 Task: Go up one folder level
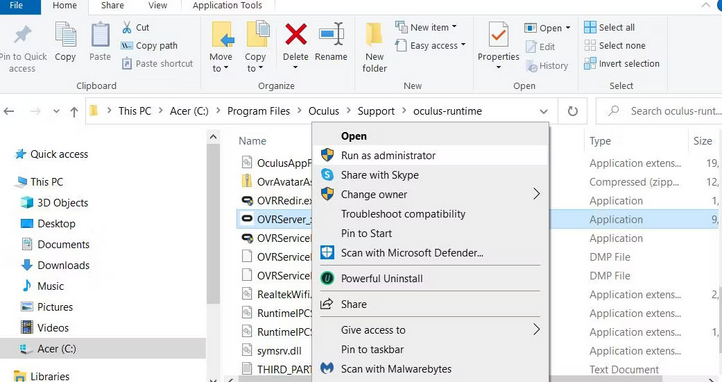(x=74, y=111)
